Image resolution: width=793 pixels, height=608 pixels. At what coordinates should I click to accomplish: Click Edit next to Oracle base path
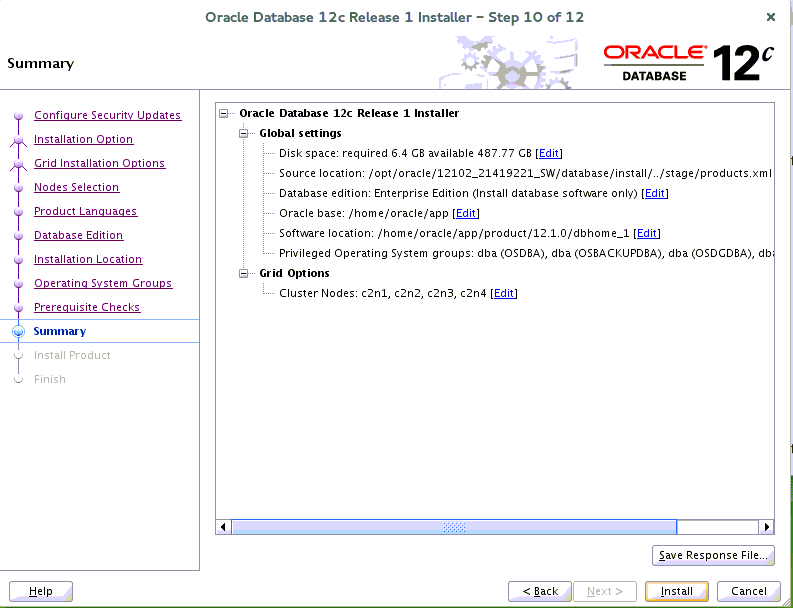click(x=466, y=213)
